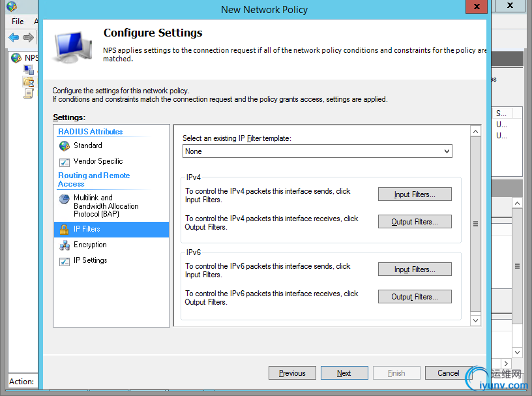Screen dimensions: 532x396
Task: Select the NPS root node
Action: [x=31, y=57]
